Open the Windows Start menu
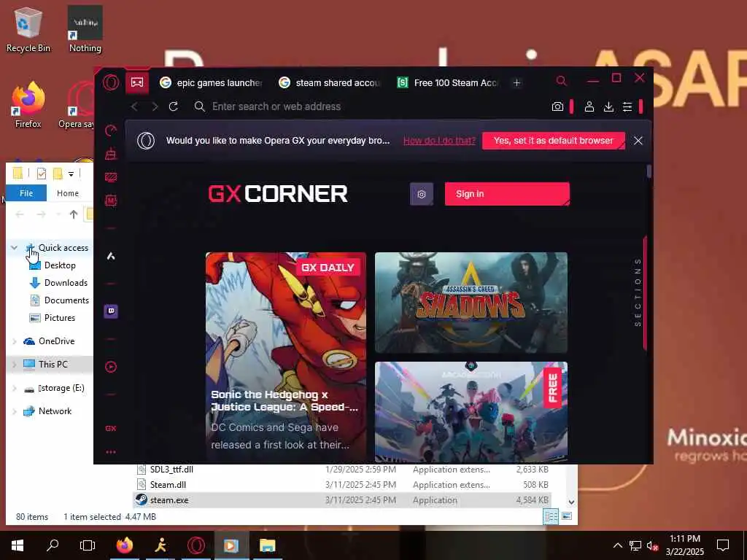The width and height of the screenshot is (747, 560). (18, 545)
